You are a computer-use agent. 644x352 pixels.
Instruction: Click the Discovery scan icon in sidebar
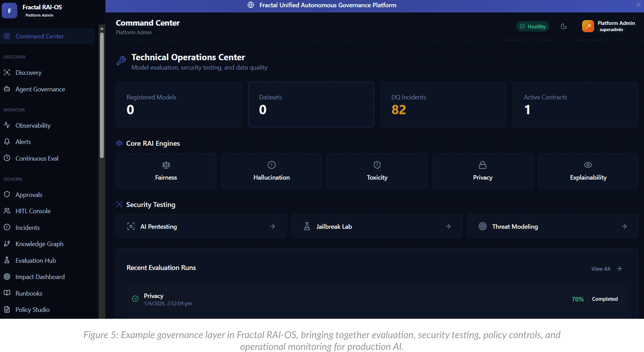pyautogui.click(x=7, y=72)
